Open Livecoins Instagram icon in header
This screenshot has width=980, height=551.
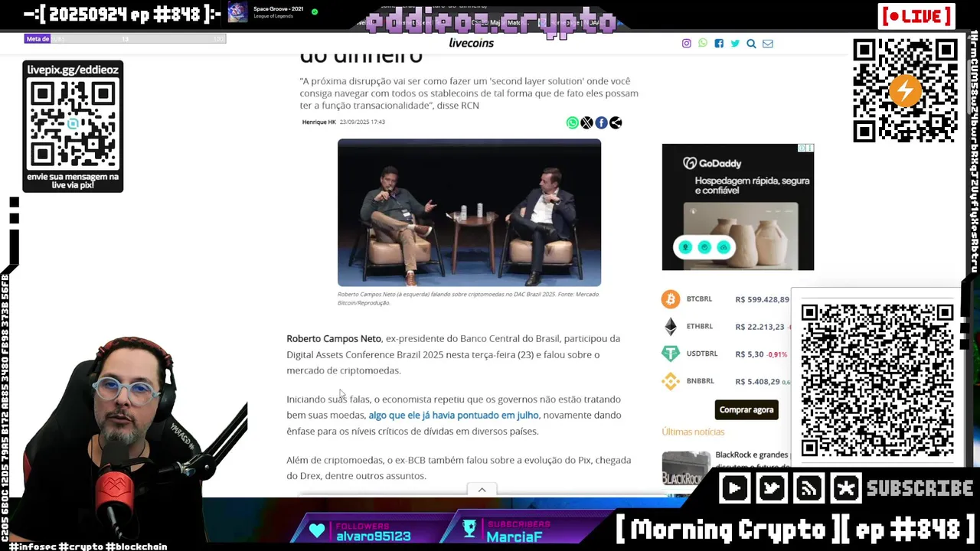[x=686, y=44]
